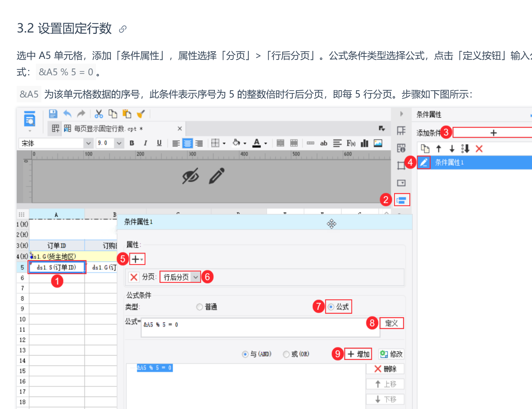Choose the 与 (AND) operator
The width and height of the screenshot is (532, 409).
(245, 354)
